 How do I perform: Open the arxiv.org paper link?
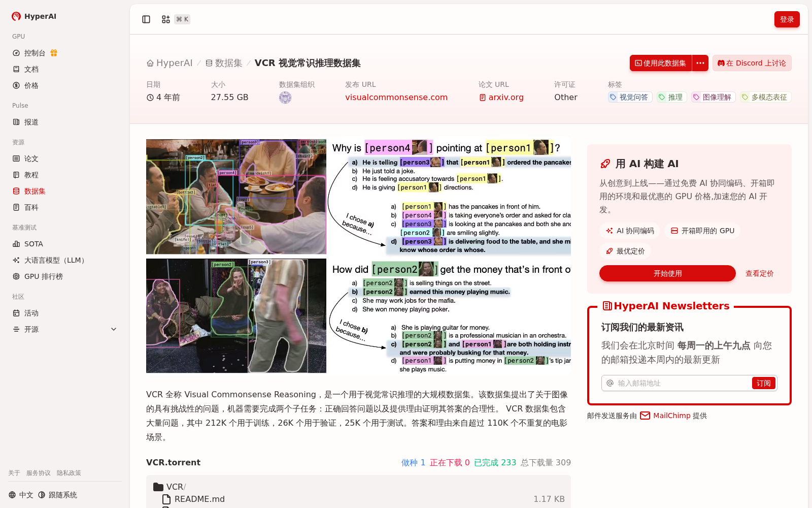(501, 97)
